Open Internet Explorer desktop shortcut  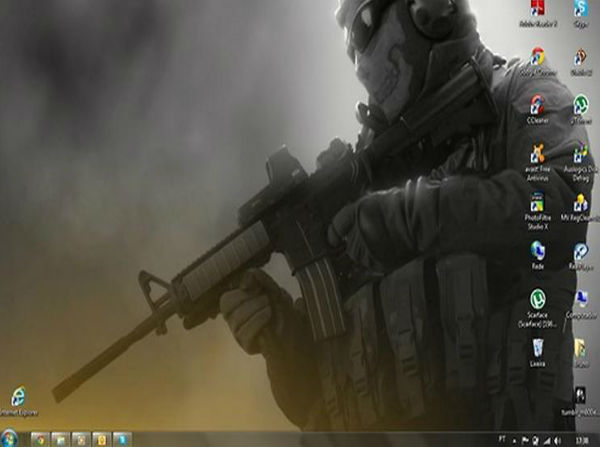click(x=17, y=397)
